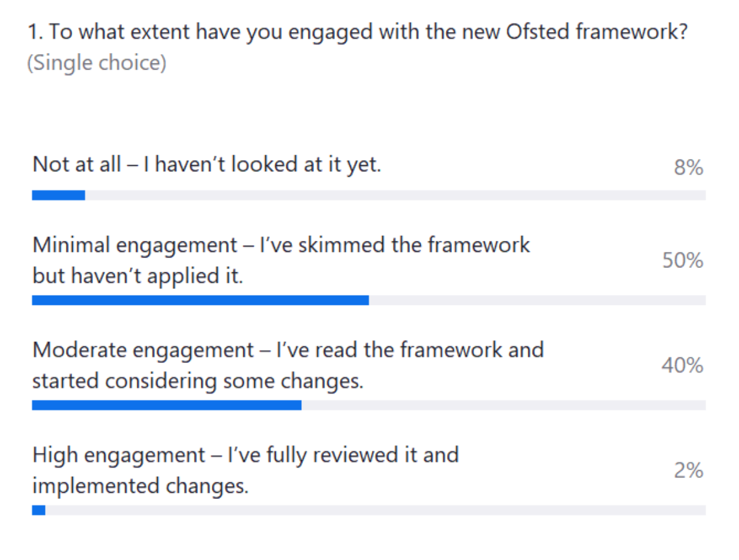Click the question number "1."

click(x=35, y=33)
